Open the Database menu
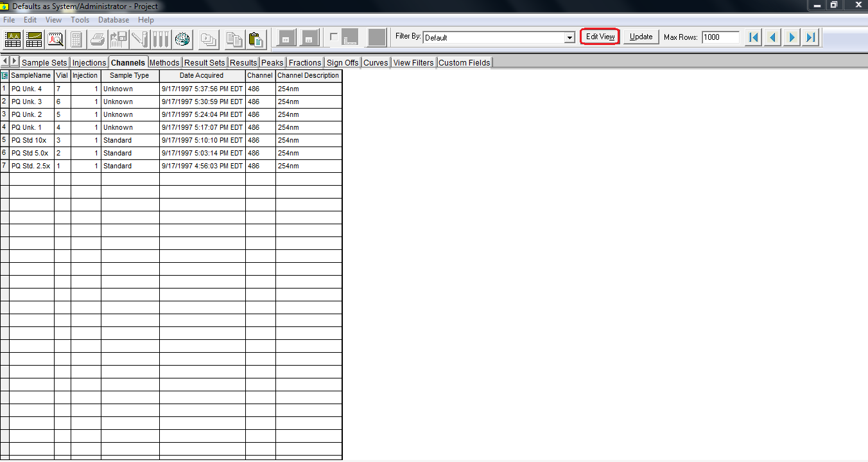The image size is (868, 462). [x=114, y=20]
